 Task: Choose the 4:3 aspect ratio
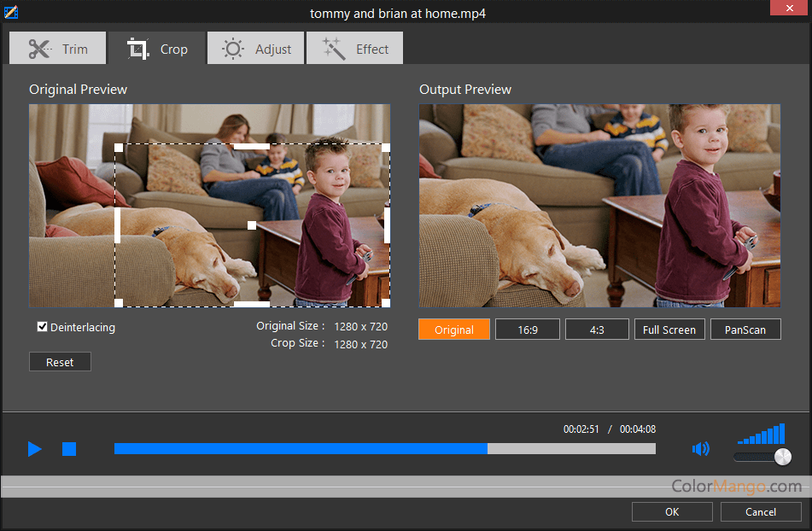[596, 330]
